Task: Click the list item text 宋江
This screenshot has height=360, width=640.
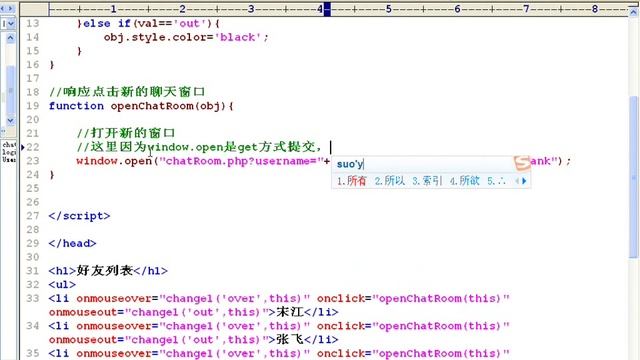Action: coord(290,312)
